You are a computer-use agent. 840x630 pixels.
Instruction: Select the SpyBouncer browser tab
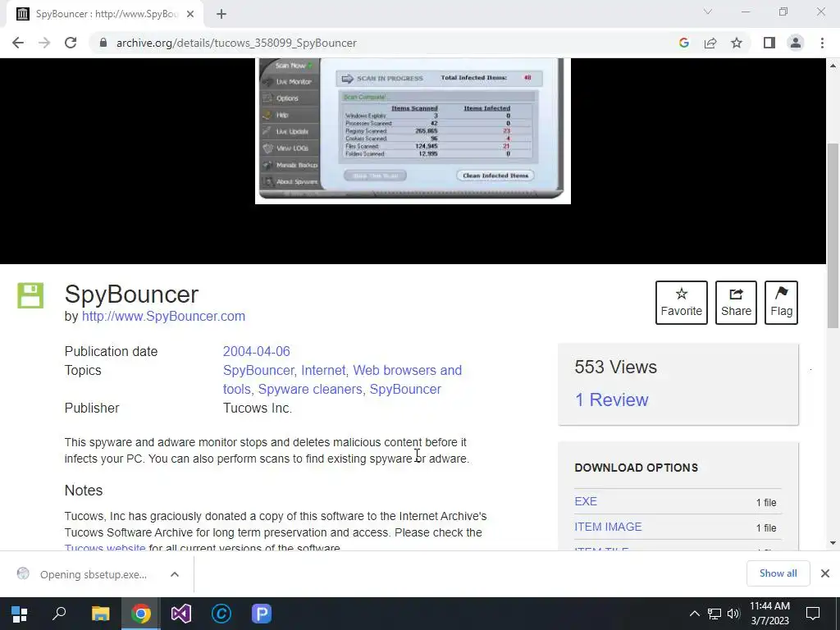[x=105, y=14]
